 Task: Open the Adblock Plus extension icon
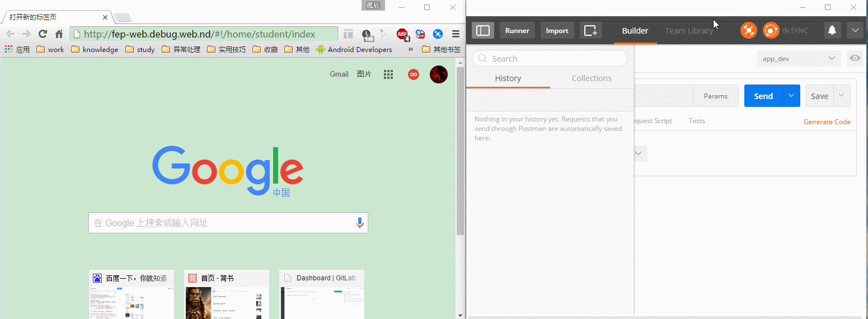pos(403,35)
